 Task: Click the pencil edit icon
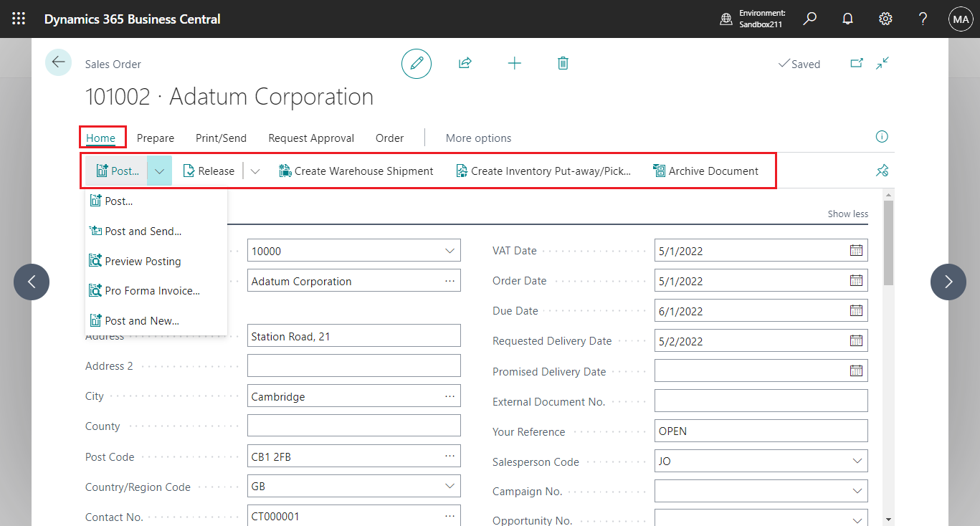tap(416, 64)
